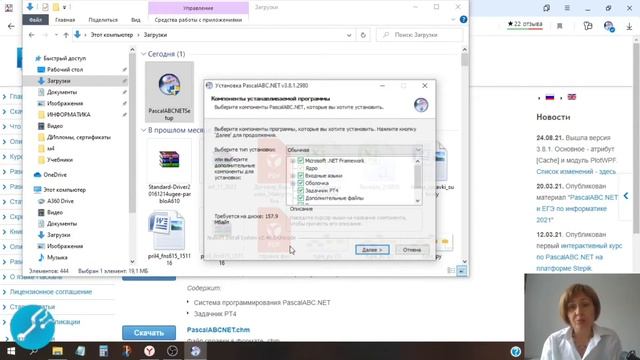Screen dimensions: 640x360
Task: Click the Russian flag language icon
Action: coord(550,97)
